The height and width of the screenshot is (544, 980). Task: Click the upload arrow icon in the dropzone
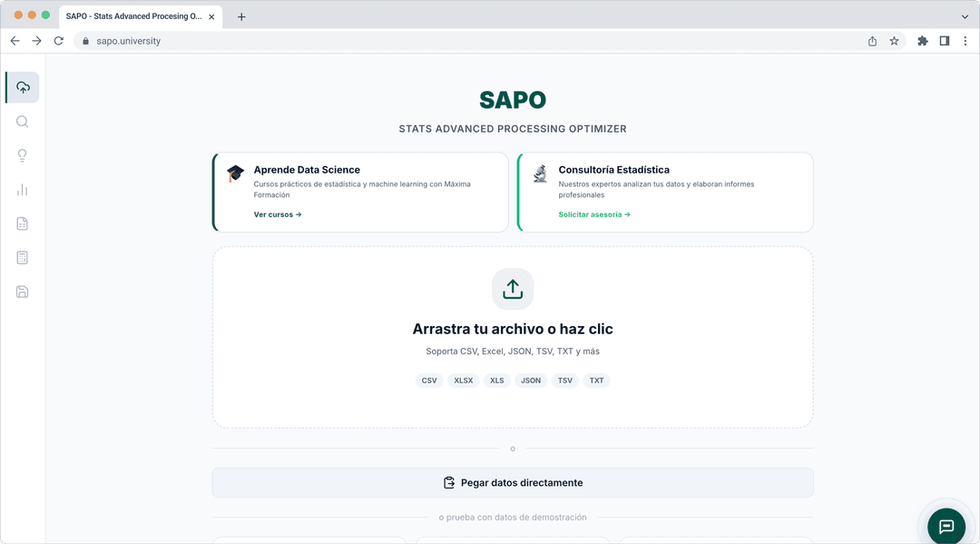coord(513,289)
